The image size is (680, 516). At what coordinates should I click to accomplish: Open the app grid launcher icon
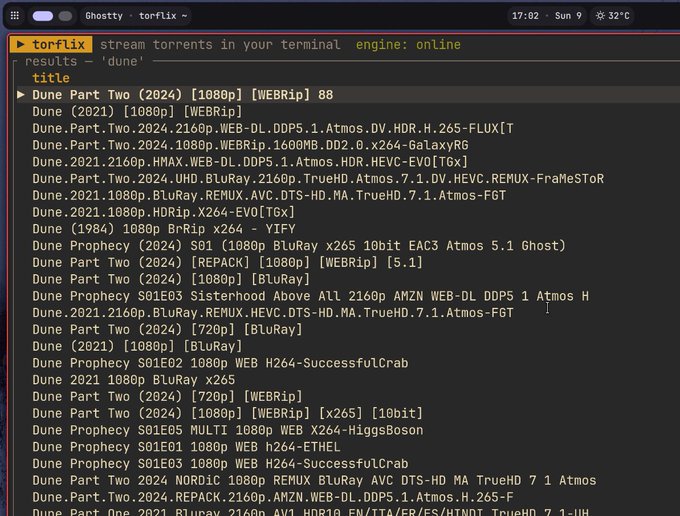tap(15, 16)
